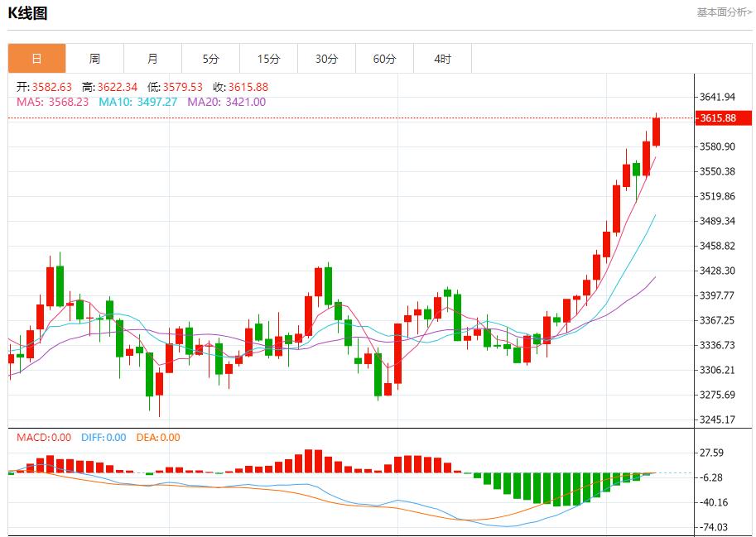This screenshot has height=537, width=756.
Task: Click the 3641.94 value on price axis
Action: pyautogui.click(x=717, y=98)
